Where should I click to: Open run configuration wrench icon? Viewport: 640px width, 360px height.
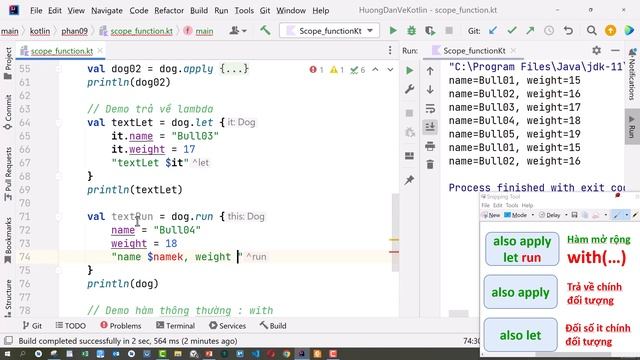(409, 89)
